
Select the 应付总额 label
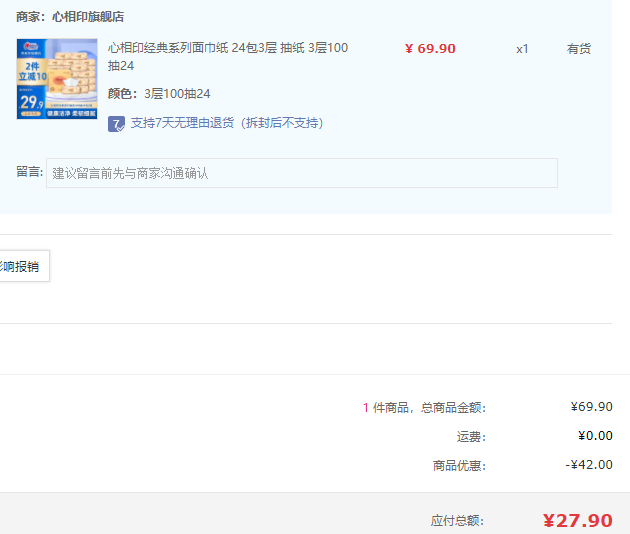(457, 521)
